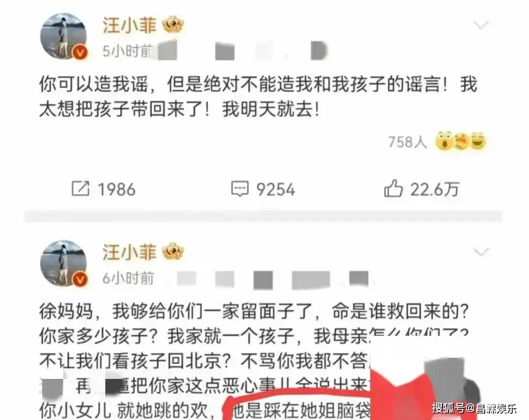Image resolution: width=529 pixels, height=420 pixels.
Task: Click the surprised emoji reaction icon
Action: tap(444, 141)
